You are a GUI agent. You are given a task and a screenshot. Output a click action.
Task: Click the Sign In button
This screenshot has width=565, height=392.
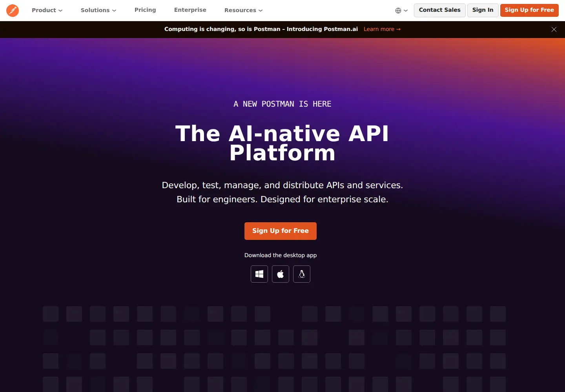[x=483, y=10]
